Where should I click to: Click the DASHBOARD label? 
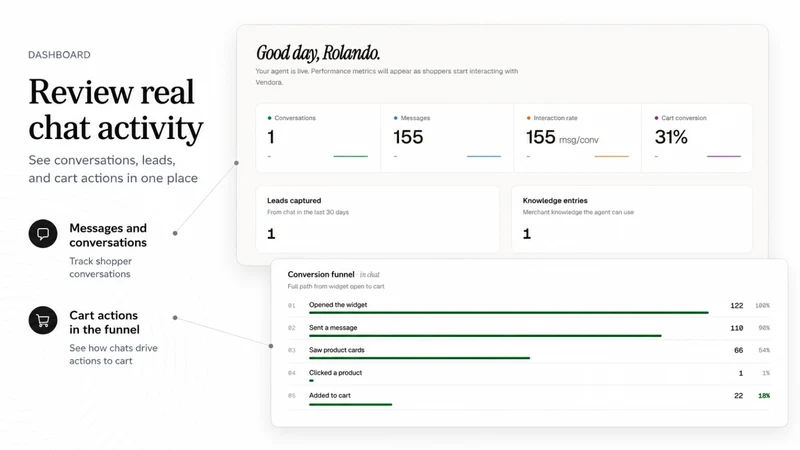59,55
